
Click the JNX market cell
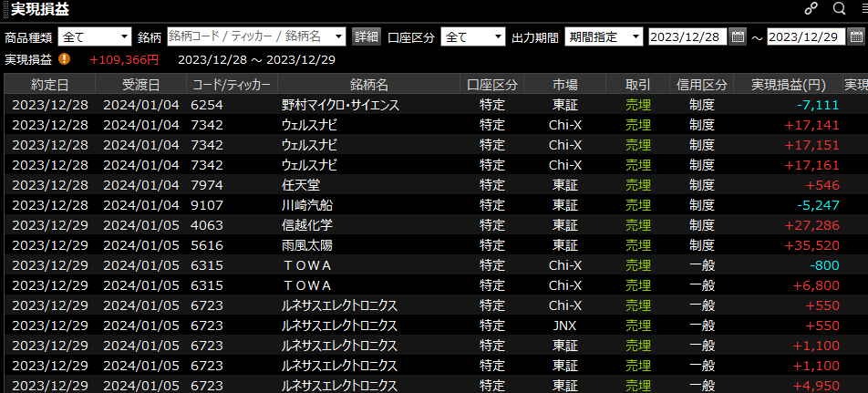[564, 326]
